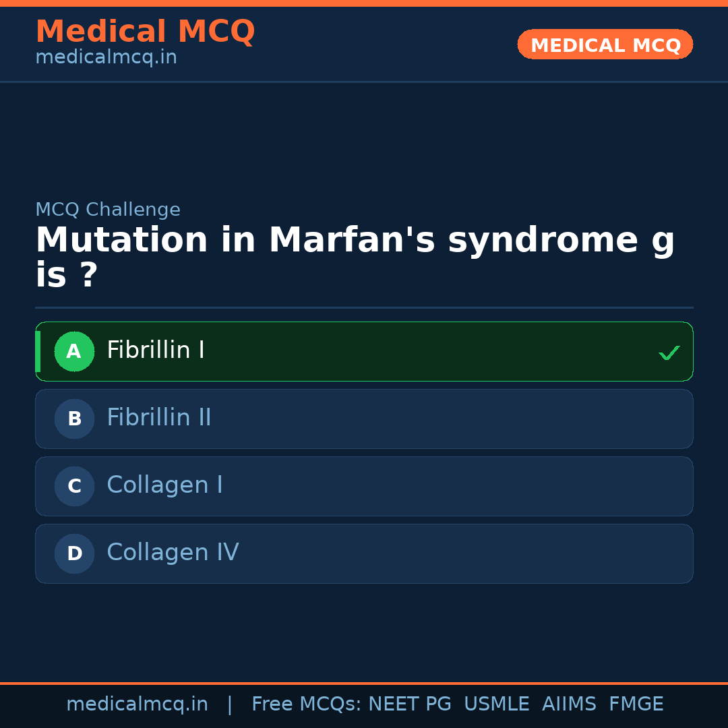Image resolution: width=728 pixels, height=728 pixels.
Task: Choose the C option circle
Action: (x=74, y=486)
